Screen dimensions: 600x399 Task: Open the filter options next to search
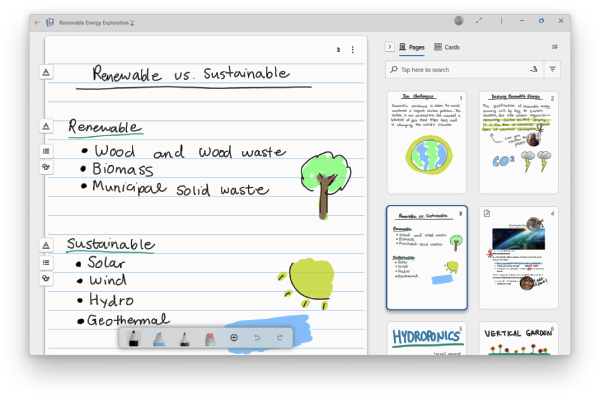pos(552,69)
